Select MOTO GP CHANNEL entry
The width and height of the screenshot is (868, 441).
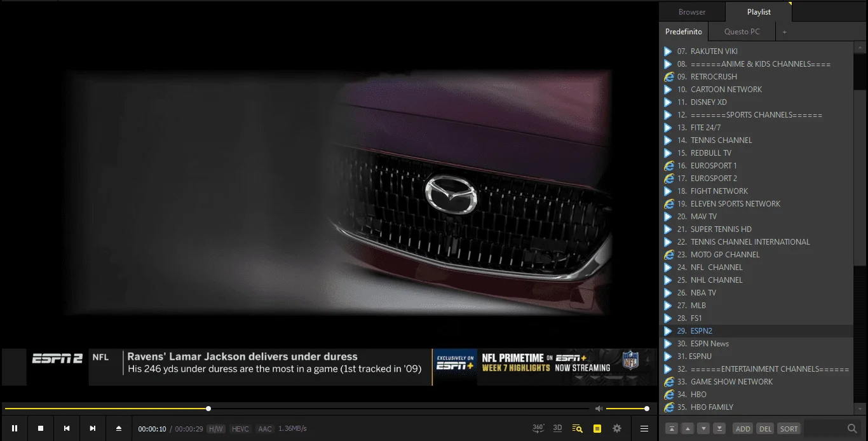(x=757, y=255)
